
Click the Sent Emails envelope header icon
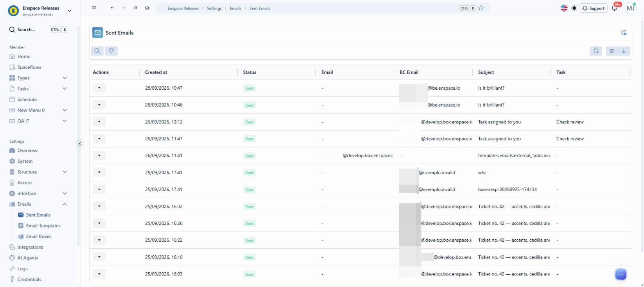(x=97, y=32)
